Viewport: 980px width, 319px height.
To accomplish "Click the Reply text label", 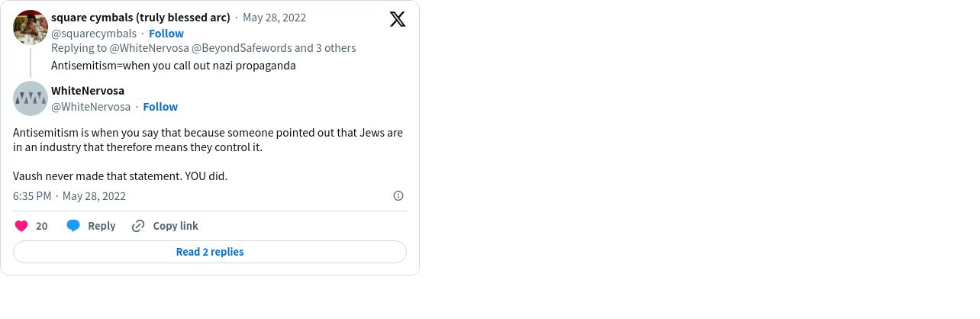I will click(102, 226).
